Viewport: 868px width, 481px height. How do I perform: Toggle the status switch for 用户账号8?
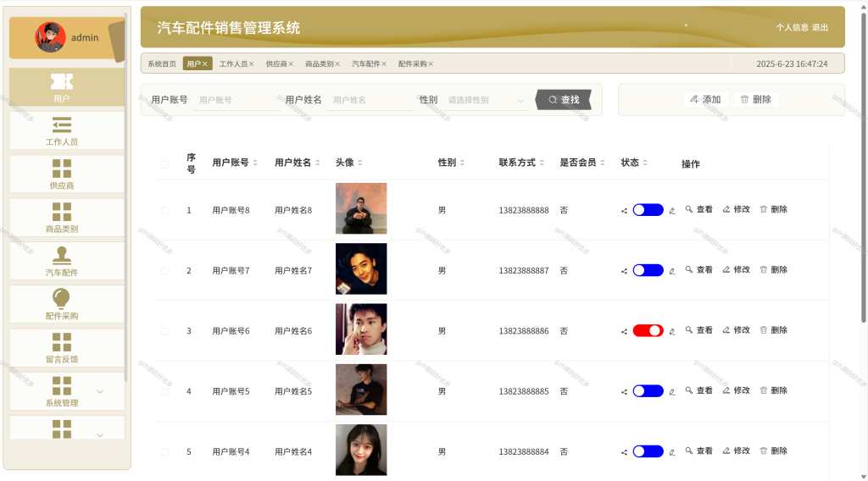[648, 210]
